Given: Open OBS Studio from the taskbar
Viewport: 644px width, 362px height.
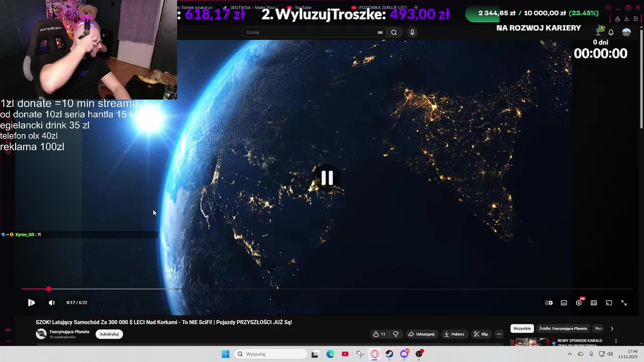Looking at the screenshot, I should (419, 354).
